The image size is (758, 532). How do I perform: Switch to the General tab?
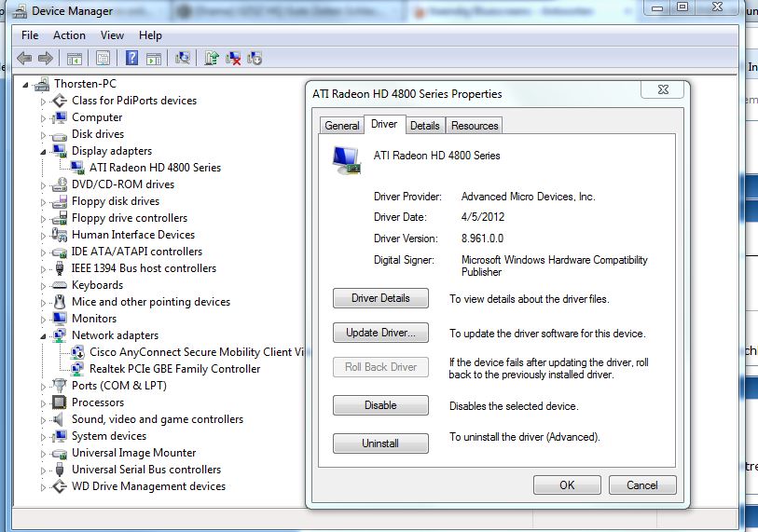tap(342, 126)
